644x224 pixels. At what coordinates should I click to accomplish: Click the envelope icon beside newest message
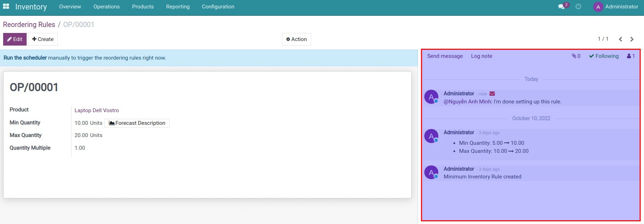[492, 94]
